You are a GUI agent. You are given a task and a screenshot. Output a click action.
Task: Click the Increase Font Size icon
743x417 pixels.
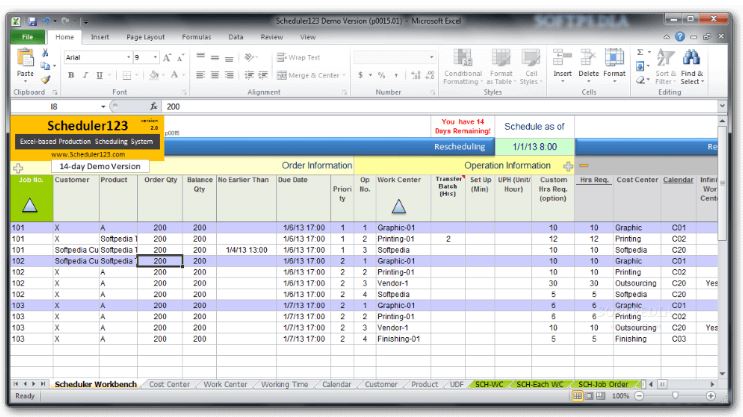tap(167, 57)
